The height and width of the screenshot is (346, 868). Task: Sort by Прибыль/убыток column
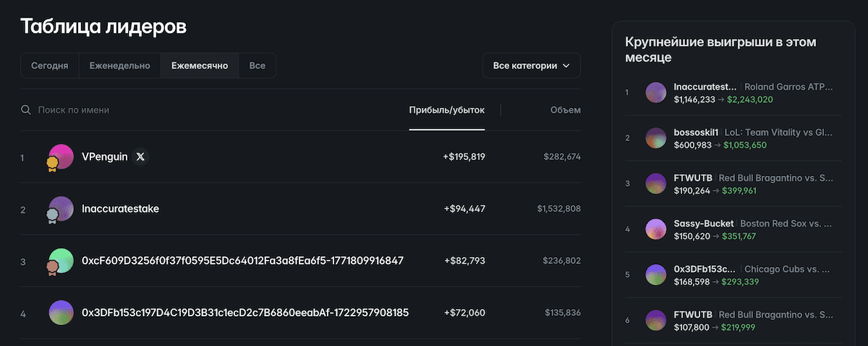(x=446, y=110)
